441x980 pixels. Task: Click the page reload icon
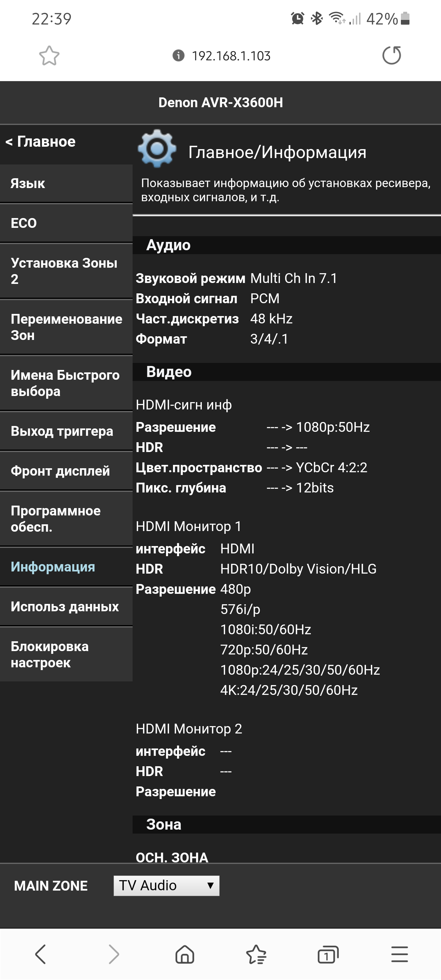coord(391,55)
